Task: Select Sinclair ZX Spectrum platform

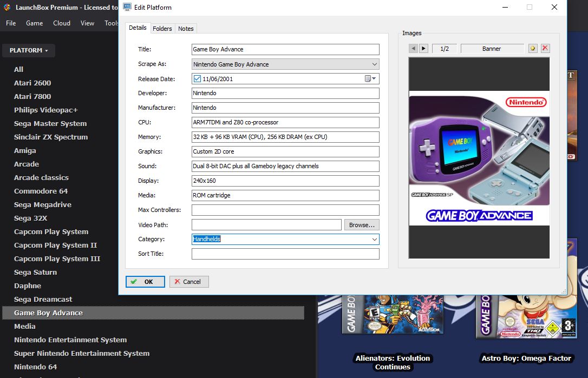Action: click(51, 137)
